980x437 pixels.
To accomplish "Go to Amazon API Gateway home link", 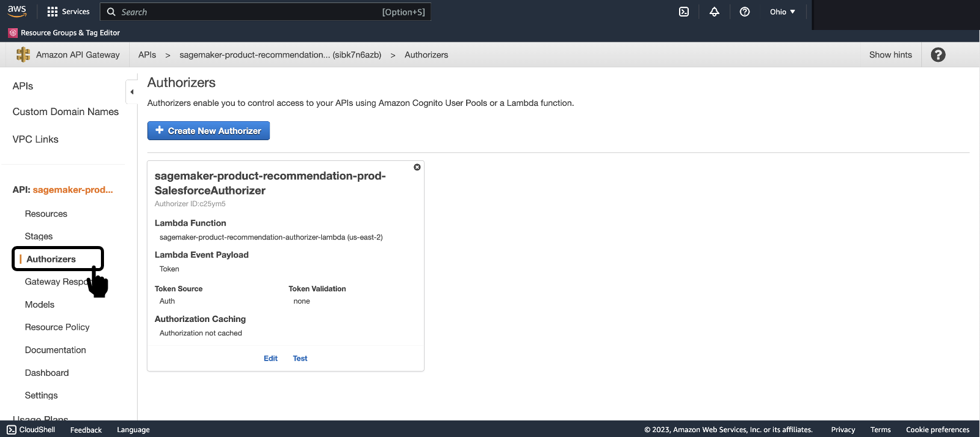I will (x=78, y=54).
